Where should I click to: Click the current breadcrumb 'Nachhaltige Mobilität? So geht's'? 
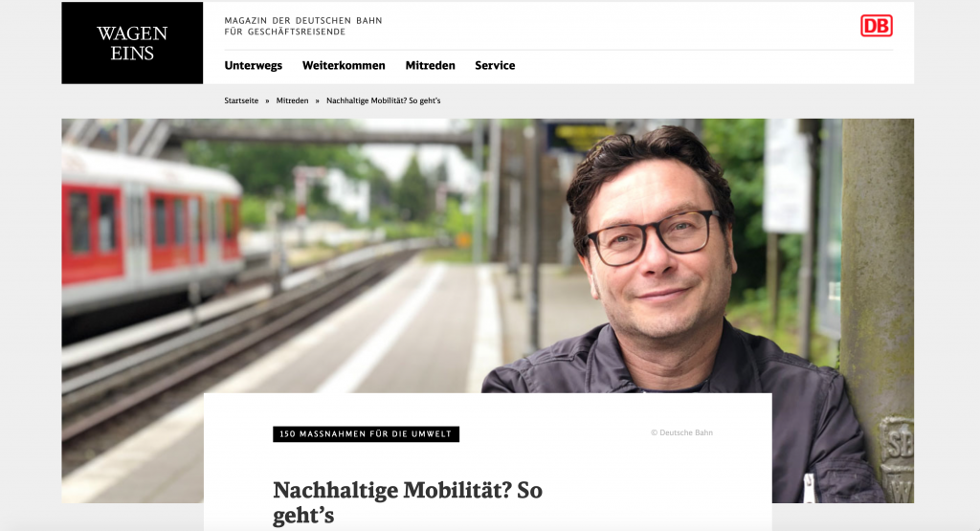(383, 100)
